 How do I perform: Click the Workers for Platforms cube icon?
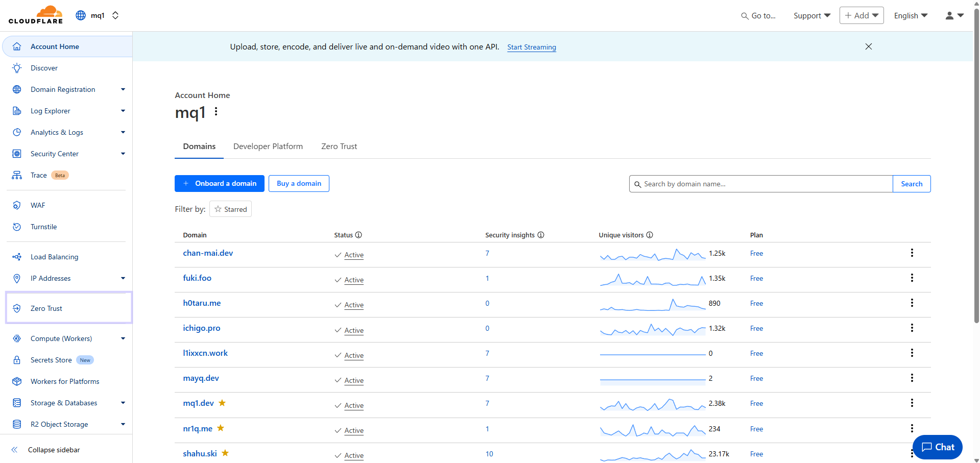(x=17, y=381)
